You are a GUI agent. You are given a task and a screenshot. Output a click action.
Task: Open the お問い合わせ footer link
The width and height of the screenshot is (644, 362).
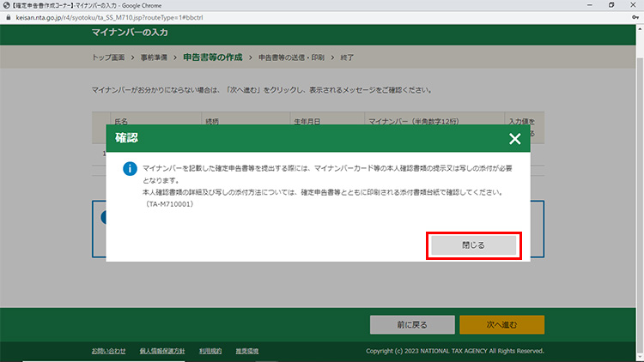tap(109, 351)
